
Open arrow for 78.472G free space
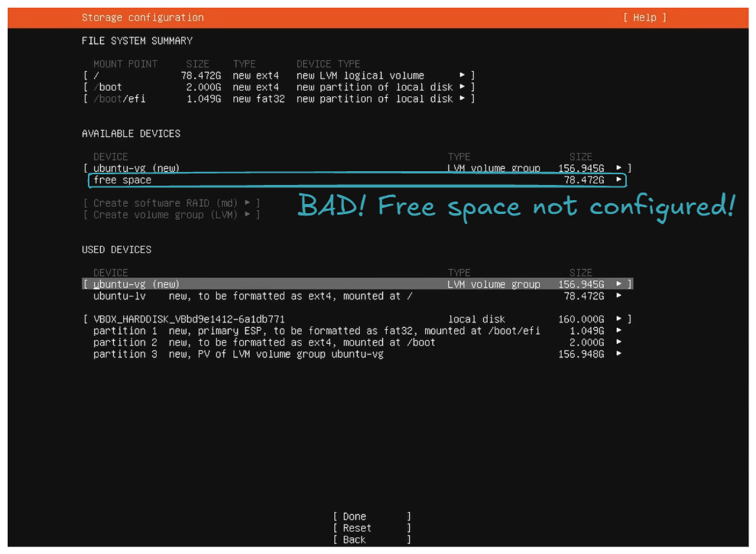coord(618,180)
